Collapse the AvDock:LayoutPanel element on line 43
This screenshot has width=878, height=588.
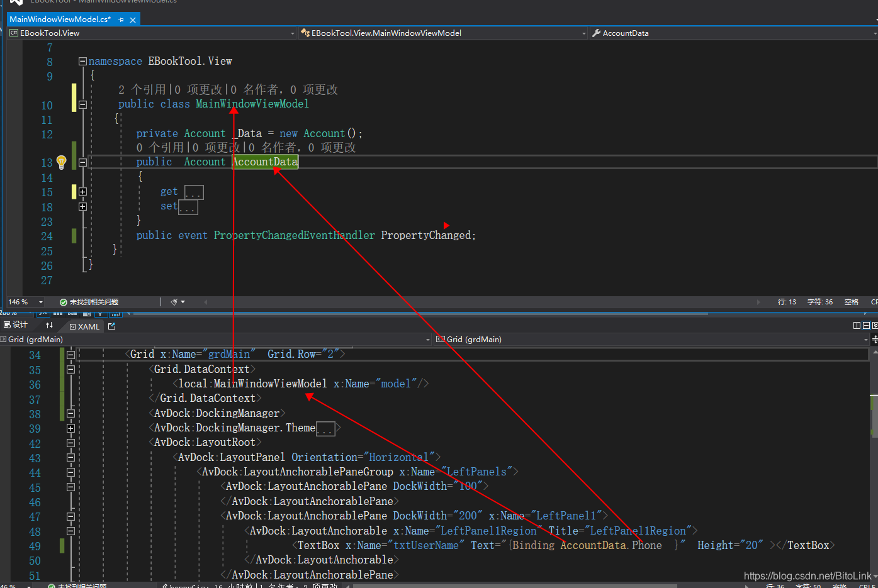click(70, 458)
